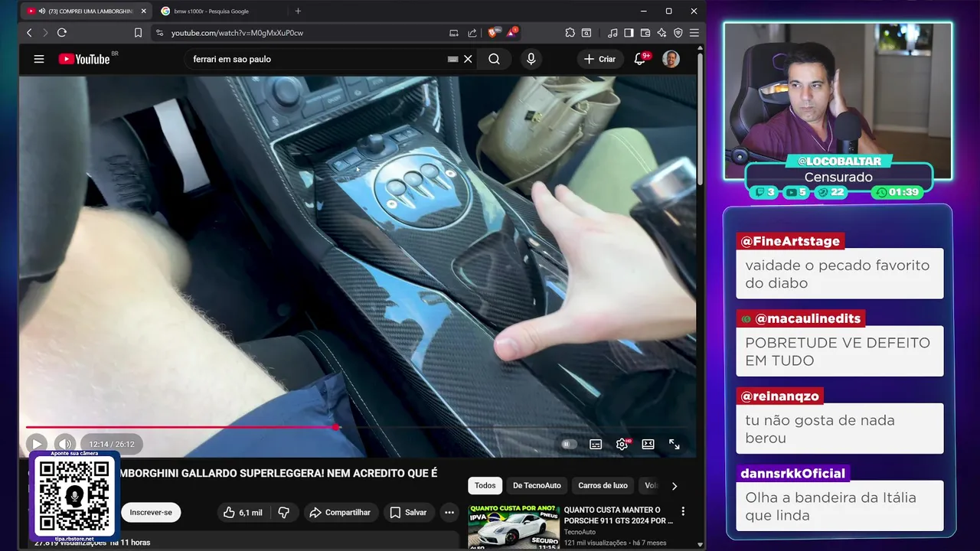The width and height of the screenshot is (980, 551).
Task: Open Brave Rewards triangle icon
Action: click(x=511, y=33)
